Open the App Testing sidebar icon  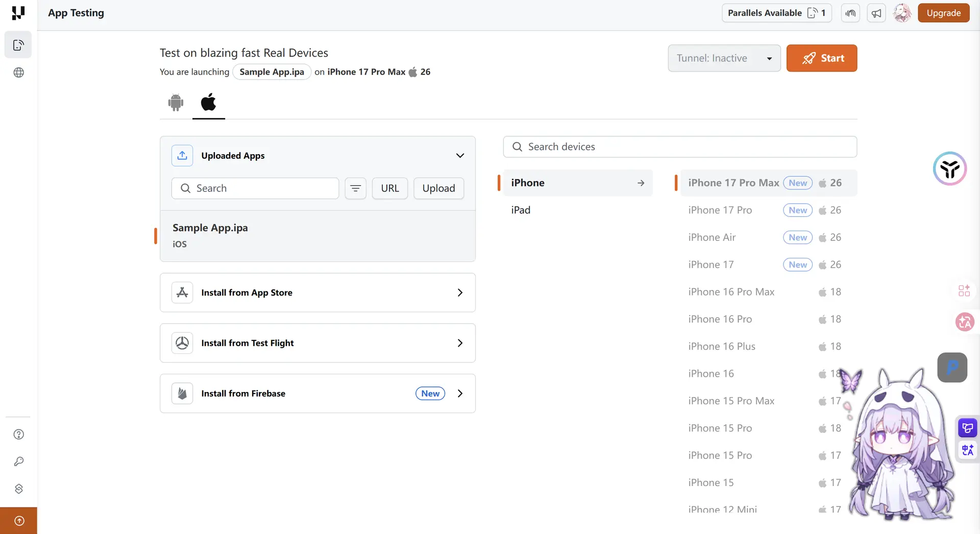click(x=18, y=45)
